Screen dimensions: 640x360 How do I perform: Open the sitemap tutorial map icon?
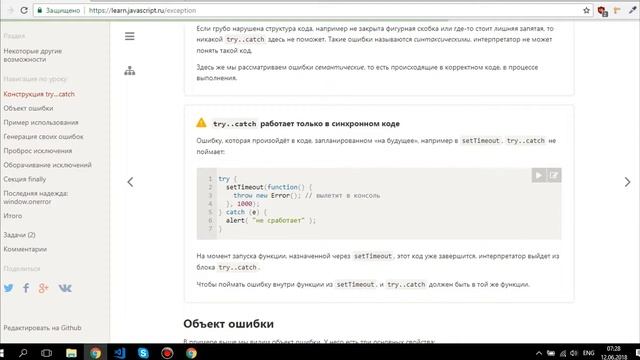click(x=129, y=71)
